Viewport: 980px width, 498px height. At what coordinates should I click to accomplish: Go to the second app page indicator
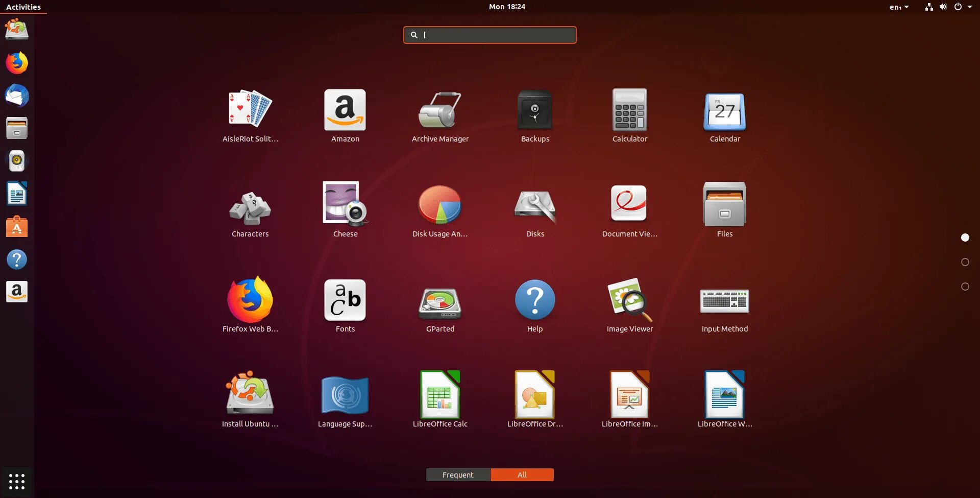point(965,262)
